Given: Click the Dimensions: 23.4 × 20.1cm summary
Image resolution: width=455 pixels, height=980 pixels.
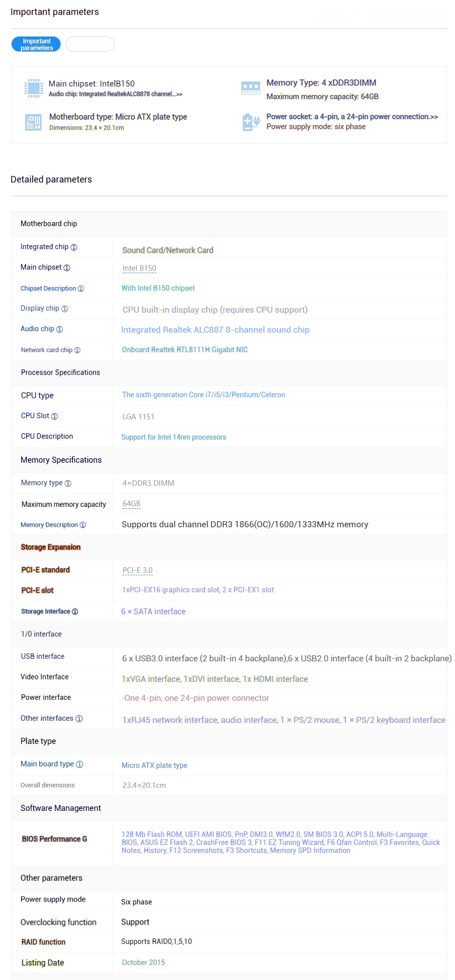Looking at the screenshot, I should coord(87,128).
